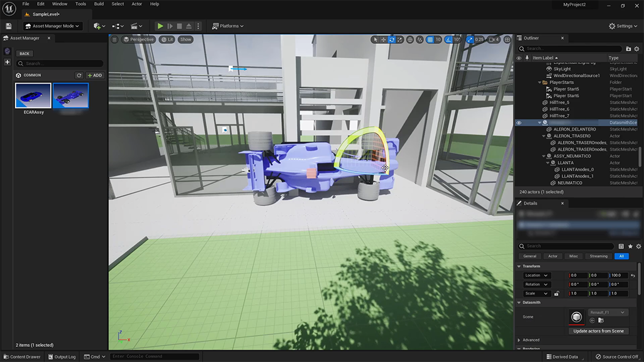Click the favorites star icon in Details panel
This screenshot has width=644, height=362.
click(x=629, y=246)
